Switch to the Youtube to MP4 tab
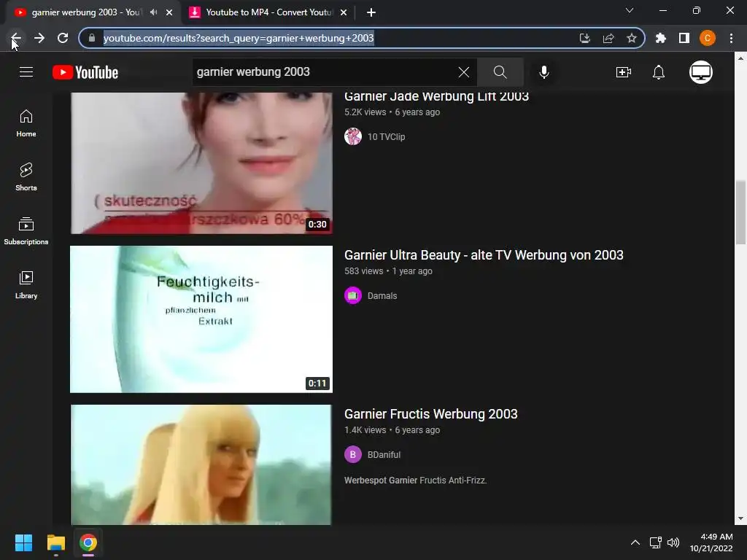Screen dimensions: 747x560 270,12
